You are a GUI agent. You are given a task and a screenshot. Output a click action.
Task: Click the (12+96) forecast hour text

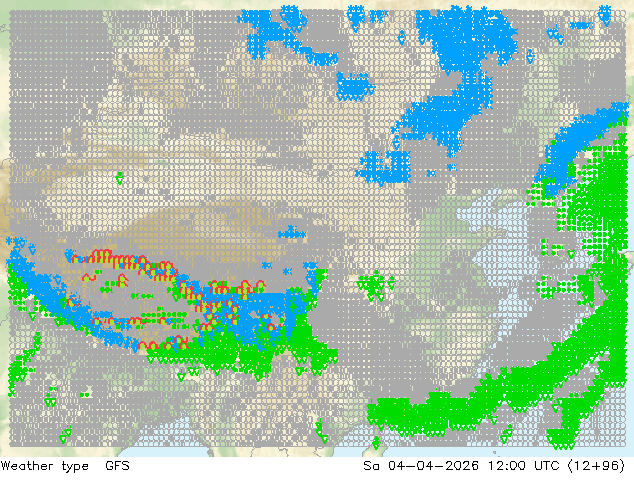[596, 466]
